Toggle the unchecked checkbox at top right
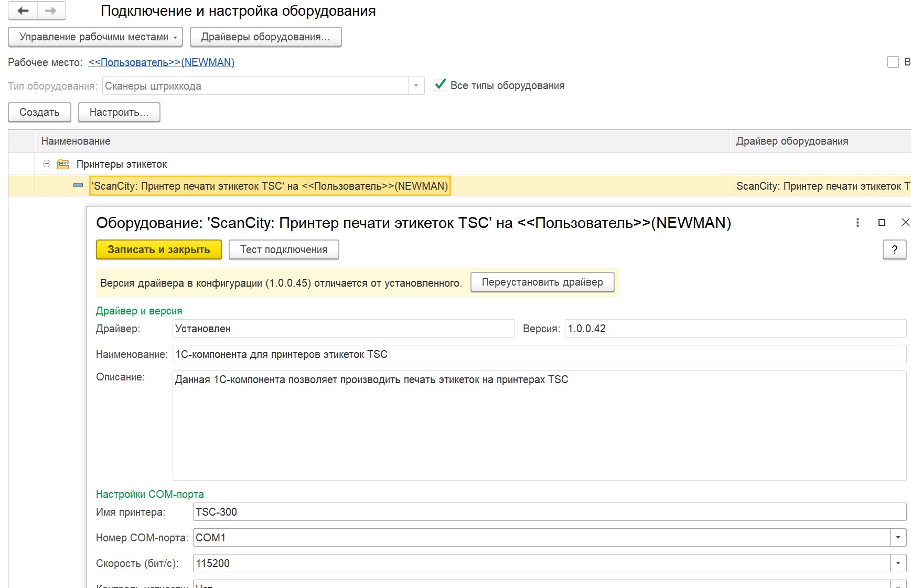 coord(893,62)
